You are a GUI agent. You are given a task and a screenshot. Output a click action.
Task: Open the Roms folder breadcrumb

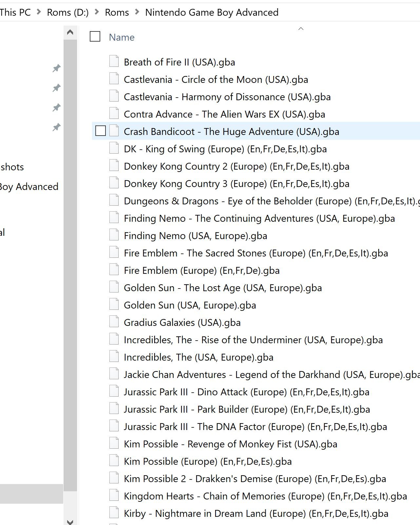tap(117, 12)
